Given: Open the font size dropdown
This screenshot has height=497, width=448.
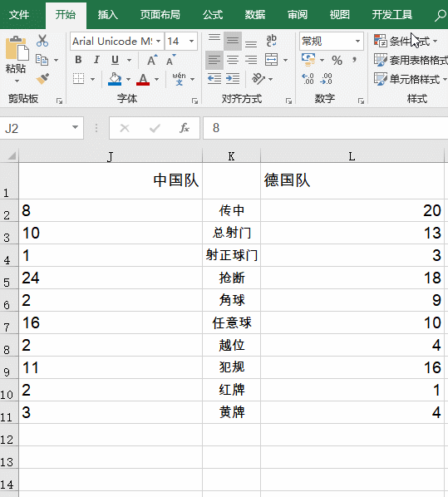Looking at the screenshot, I should tap(191, 42).
